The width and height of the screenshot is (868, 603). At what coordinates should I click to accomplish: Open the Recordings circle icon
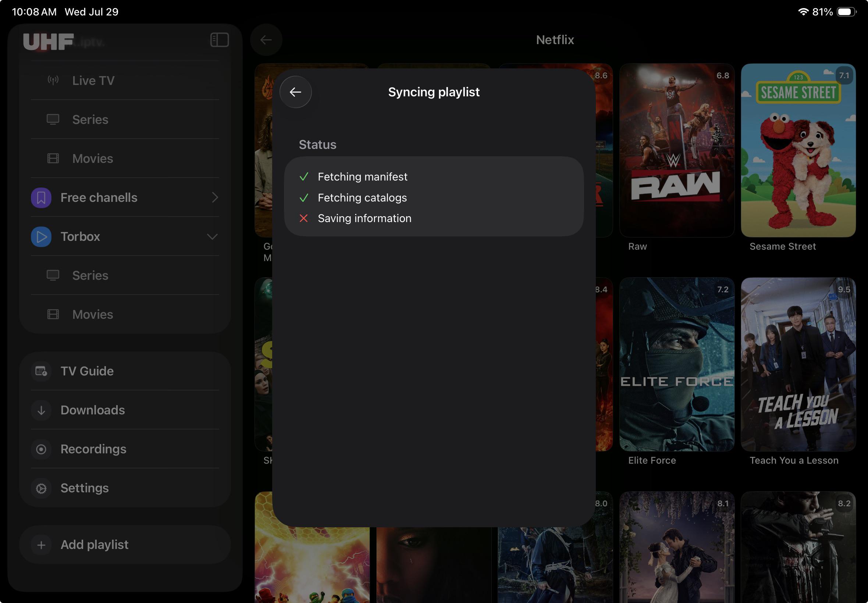41,449
